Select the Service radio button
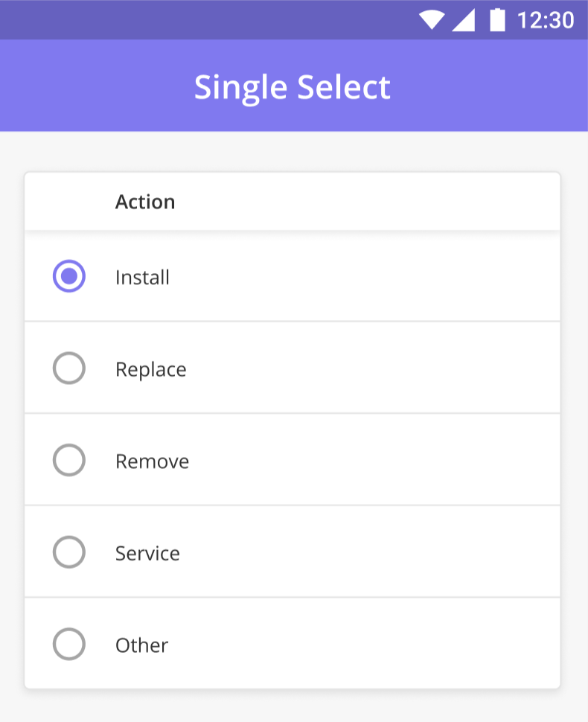Image resolution: width=588 pixels, height=722 pixels. tap(69, 552)
